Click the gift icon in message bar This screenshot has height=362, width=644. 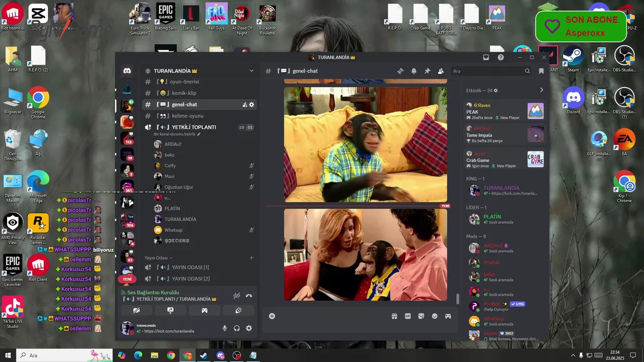pyautogui.click(x=394, y=316)
